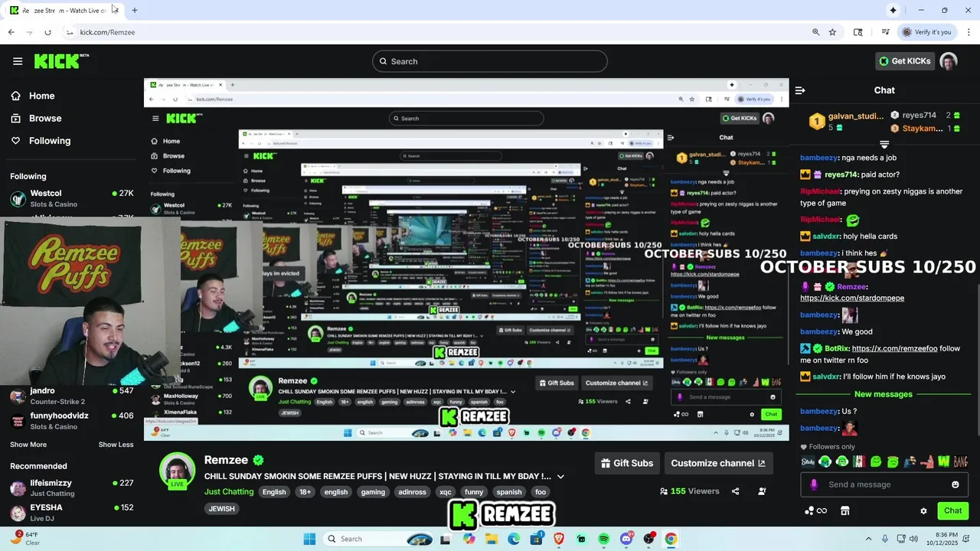Jump to New messages in chat

(x=884, y=394)
